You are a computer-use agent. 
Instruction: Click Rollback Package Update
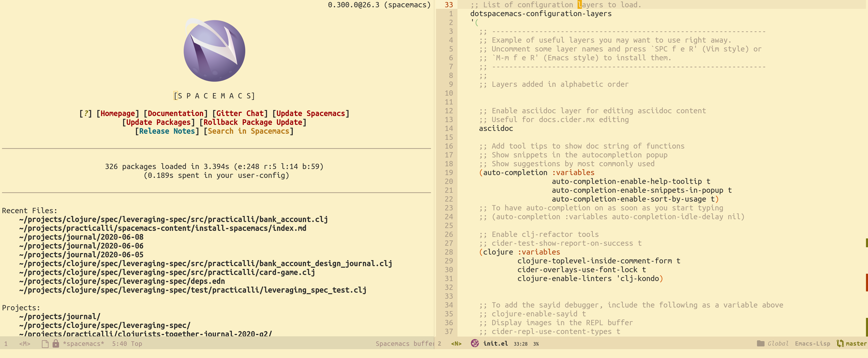(x=253, y=122)
